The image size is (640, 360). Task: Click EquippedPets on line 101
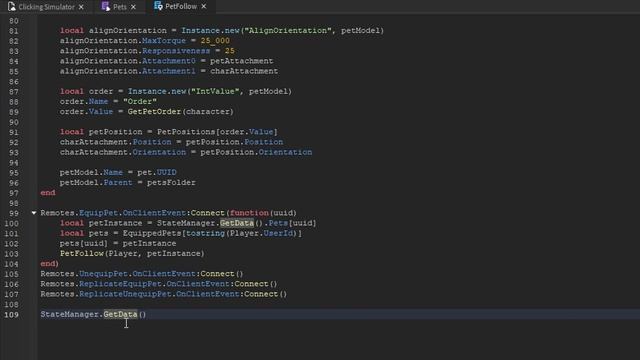[x=152, y=233]
